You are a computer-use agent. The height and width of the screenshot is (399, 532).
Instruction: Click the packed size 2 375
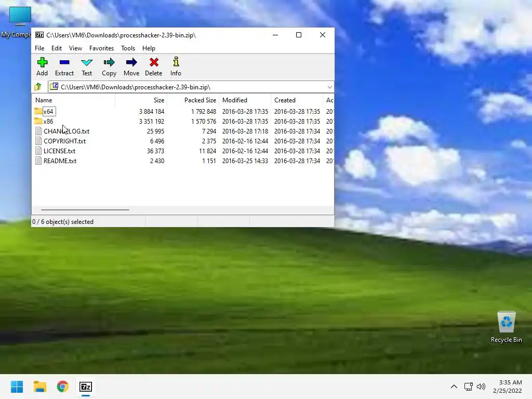[209, 141]
